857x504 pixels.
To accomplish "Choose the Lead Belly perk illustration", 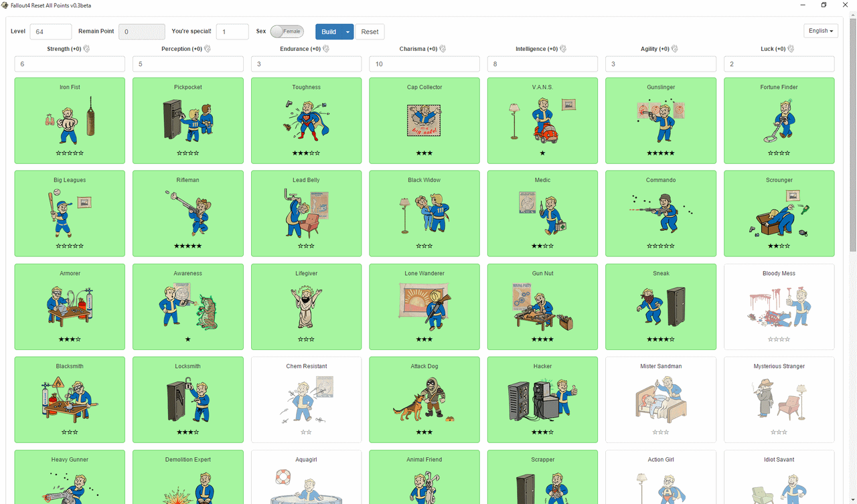I will tap(307, 214).
